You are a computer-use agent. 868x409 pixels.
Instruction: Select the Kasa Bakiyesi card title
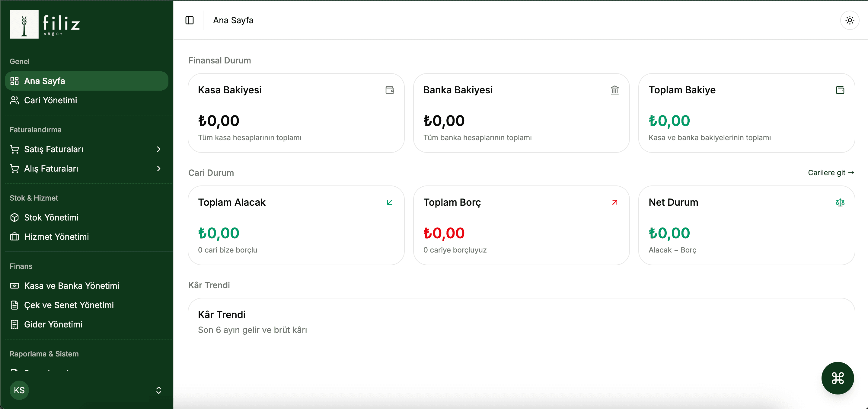[x=229, y=90]
